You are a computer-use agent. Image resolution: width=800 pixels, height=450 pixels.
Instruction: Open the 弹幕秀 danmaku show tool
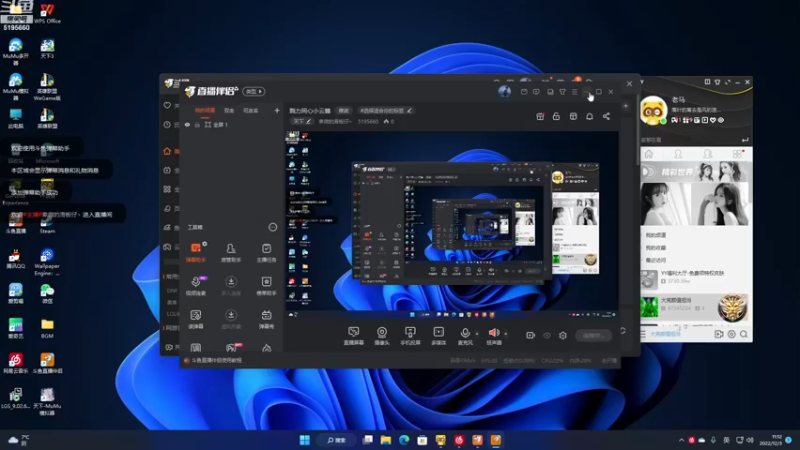(266, 319)
